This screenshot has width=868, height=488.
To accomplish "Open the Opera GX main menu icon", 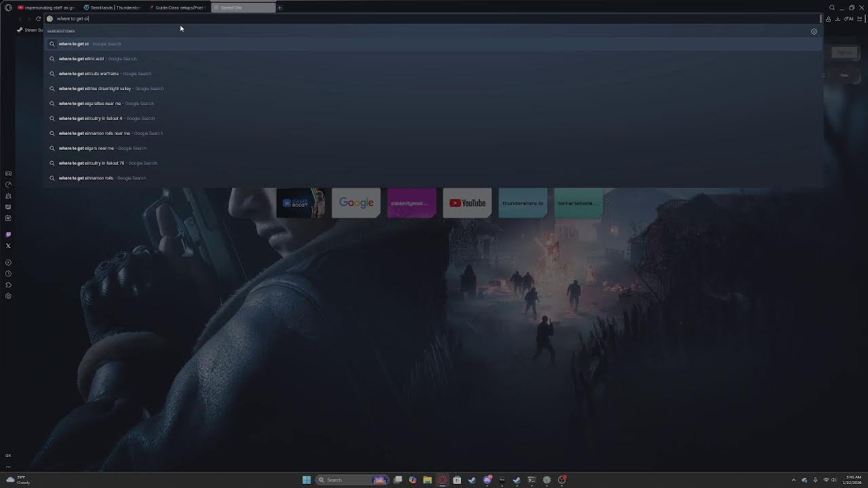I will pyautogui.click(x=8, y=7).
